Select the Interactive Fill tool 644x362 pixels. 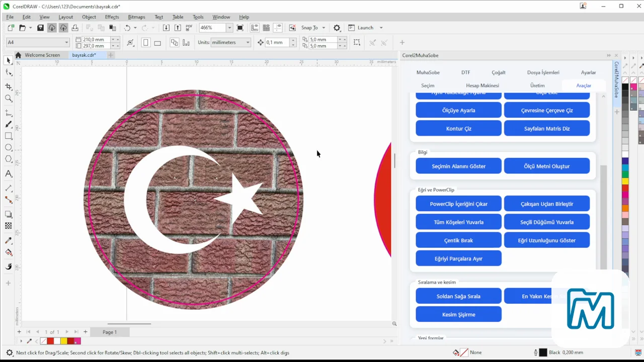[8, 252]
